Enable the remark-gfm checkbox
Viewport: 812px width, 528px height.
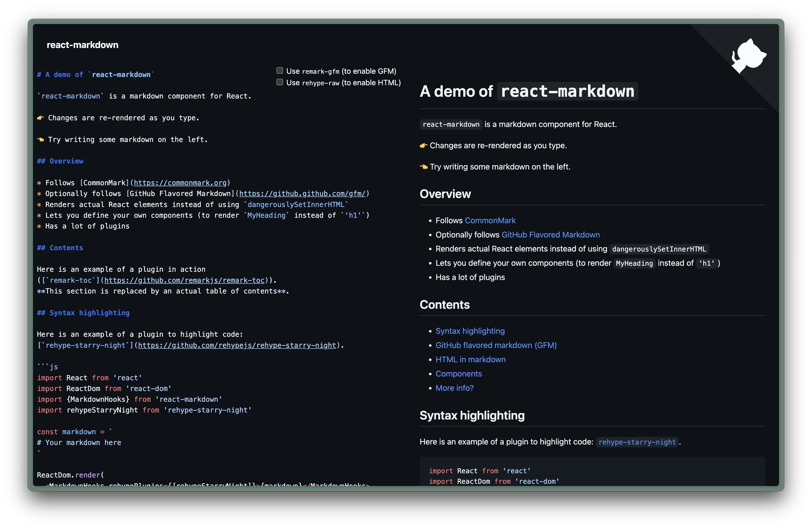click(280, 70)
